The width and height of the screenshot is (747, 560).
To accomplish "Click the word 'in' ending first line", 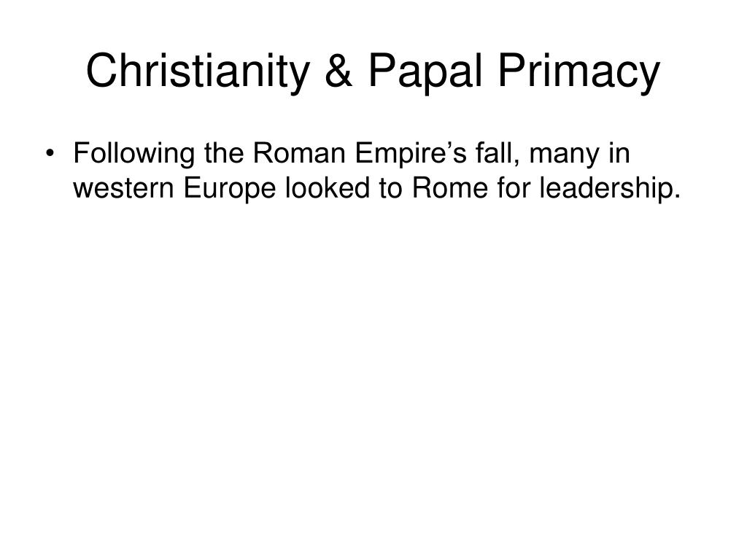I will (x=619, y=153).
